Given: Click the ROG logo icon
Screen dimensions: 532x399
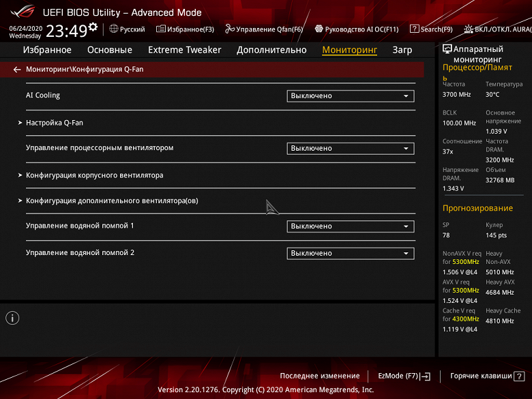Looking at the screenshot, I should tap(23, 11).
